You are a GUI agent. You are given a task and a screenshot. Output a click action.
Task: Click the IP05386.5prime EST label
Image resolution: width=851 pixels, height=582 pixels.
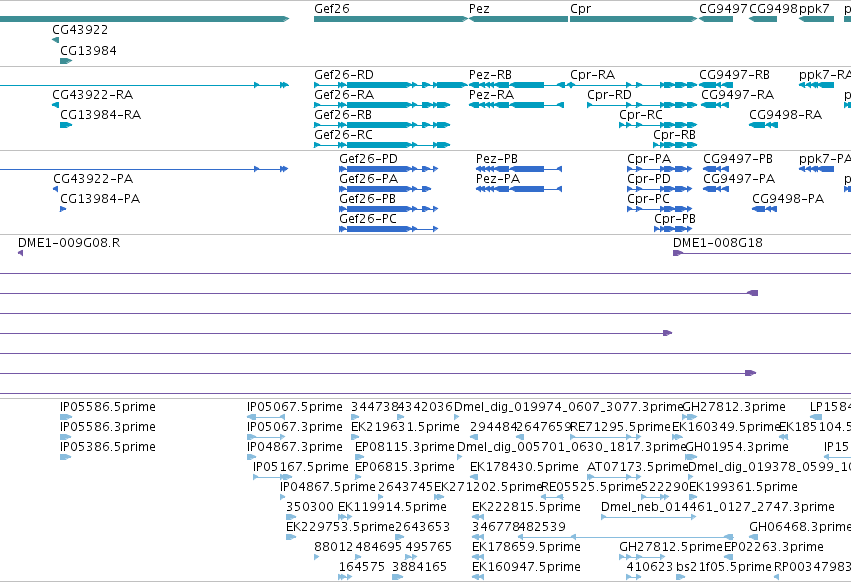point(107,447)
